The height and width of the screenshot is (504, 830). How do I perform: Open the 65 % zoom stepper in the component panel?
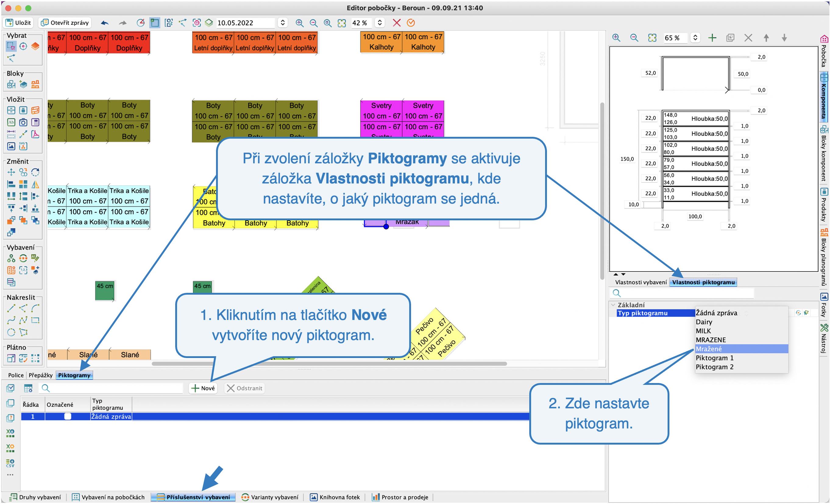pyautogui.click(x=695, y=38)
